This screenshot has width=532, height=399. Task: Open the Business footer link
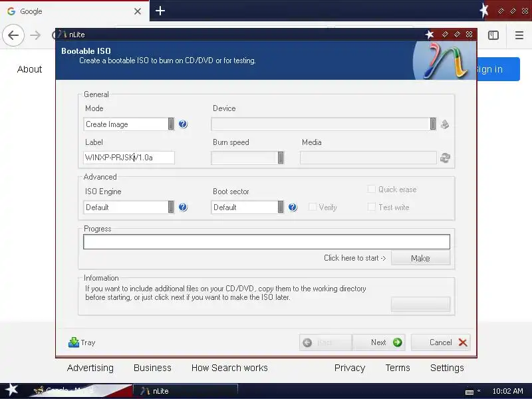tap(152, 368)
